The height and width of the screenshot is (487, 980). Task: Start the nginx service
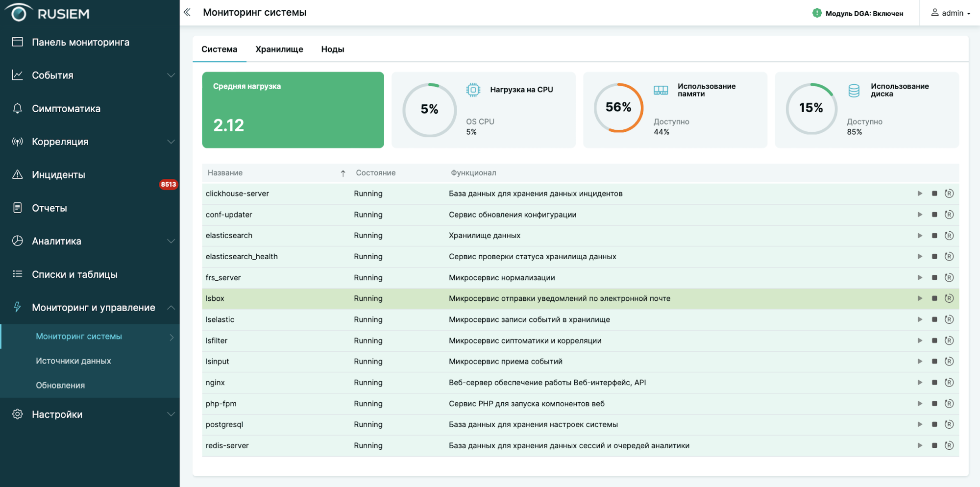tap(920, 382)
